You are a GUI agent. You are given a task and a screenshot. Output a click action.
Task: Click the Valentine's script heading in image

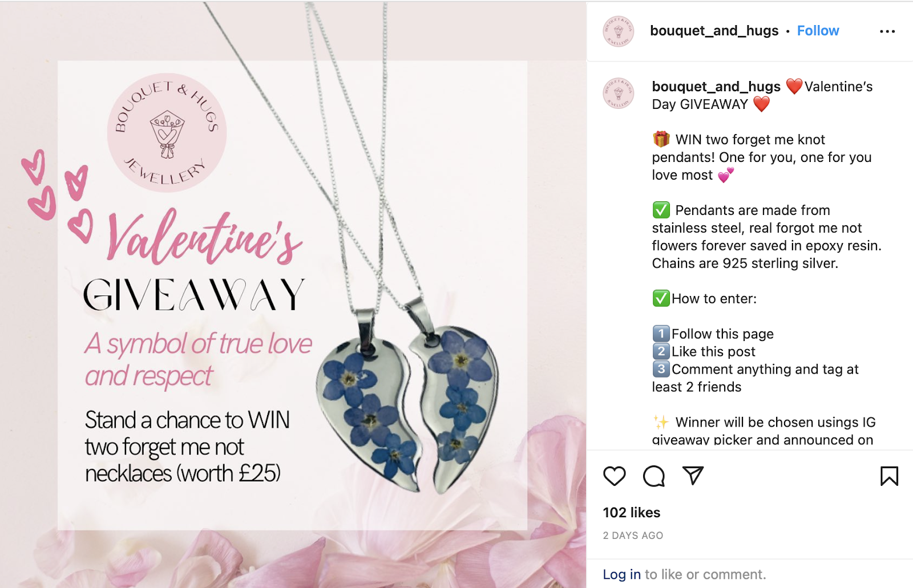(x=204, y=237)
